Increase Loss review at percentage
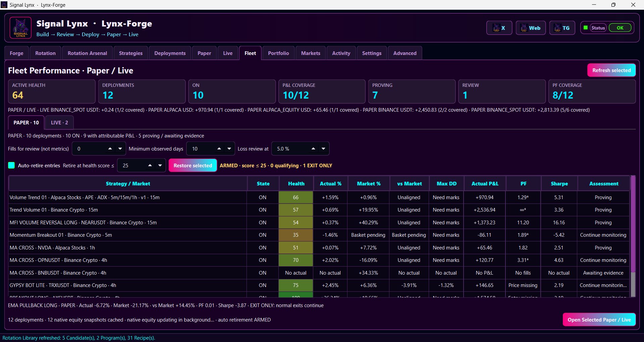The height and width of the screenshot is (342, 644). point(313,149)
